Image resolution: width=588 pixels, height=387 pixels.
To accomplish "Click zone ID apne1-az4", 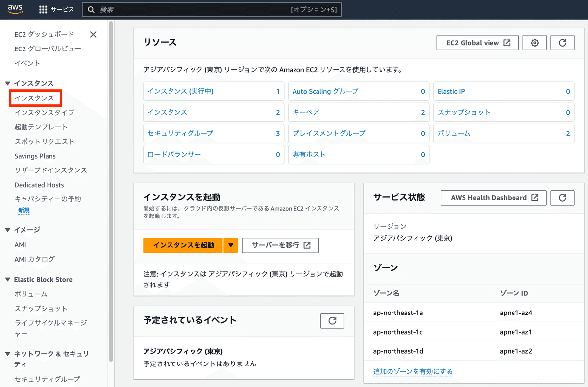I will [x=516, y=313].
